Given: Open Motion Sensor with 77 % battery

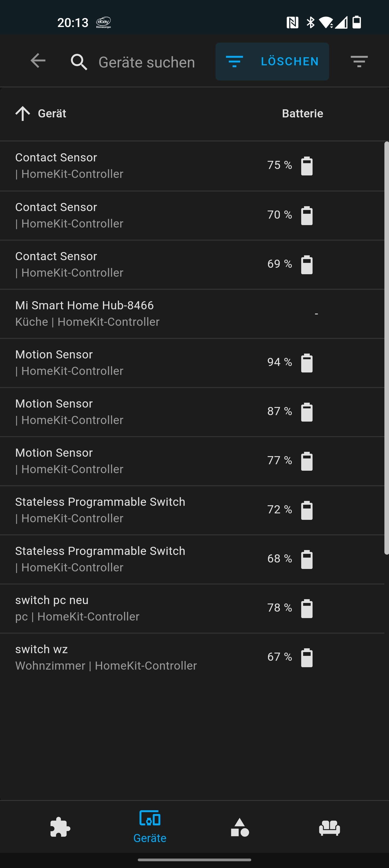Looking at the screenshot, I should pyautogui.click(x=192, y=461).
